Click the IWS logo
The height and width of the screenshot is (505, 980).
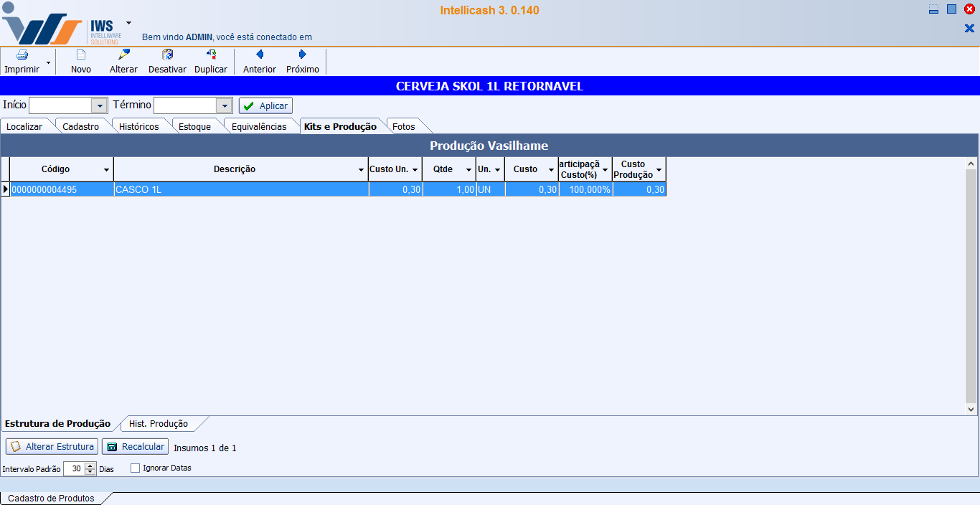click(62, 24)
